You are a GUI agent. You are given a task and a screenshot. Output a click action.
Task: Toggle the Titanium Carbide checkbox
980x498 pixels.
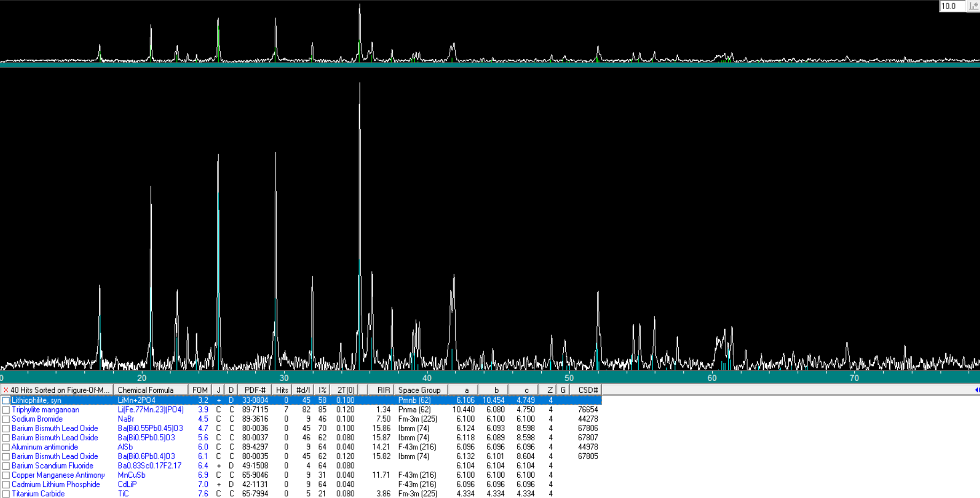coord(6,494)
